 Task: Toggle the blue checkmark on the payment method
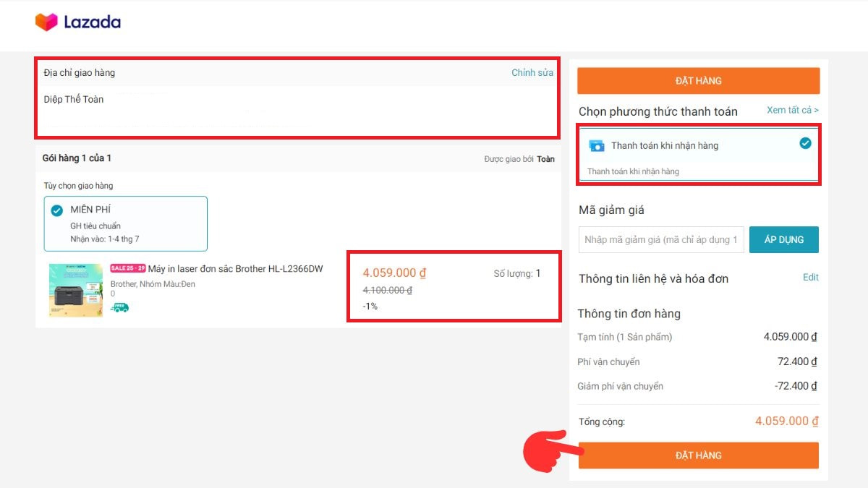(805, 143)
